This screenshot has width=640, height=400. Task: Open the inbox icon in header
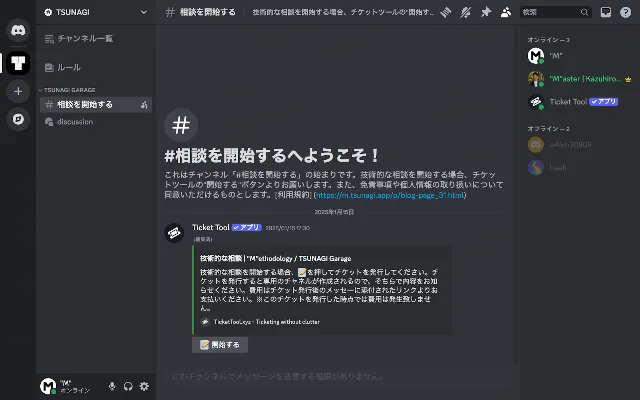click(x=606, y=12)
